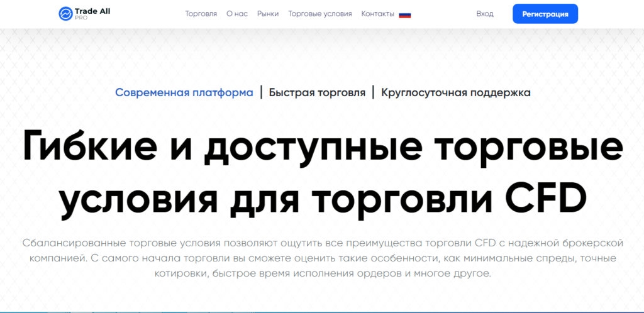The height and width of the screenshot is (313, 644).
Task: Click the text line котировки, быстрое время исполнения
Action: tap(323, 273)
